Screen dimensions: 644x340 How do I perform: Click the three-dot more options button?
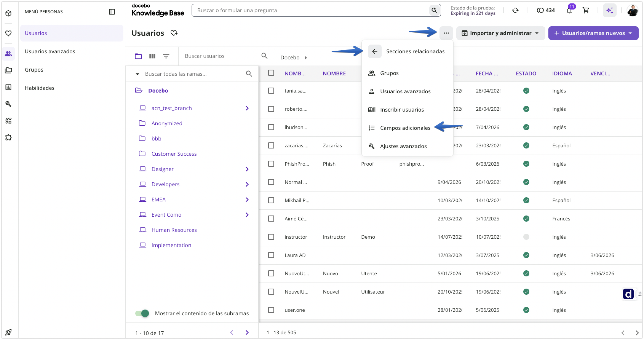click(x=446, y=33)
